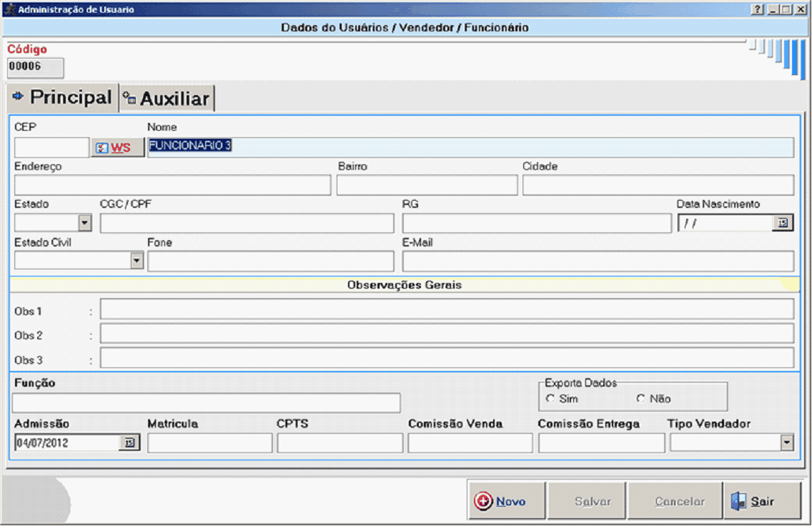812x526 pixels.
Task: Expand the Estado dropdown
Action: [85, 223]
